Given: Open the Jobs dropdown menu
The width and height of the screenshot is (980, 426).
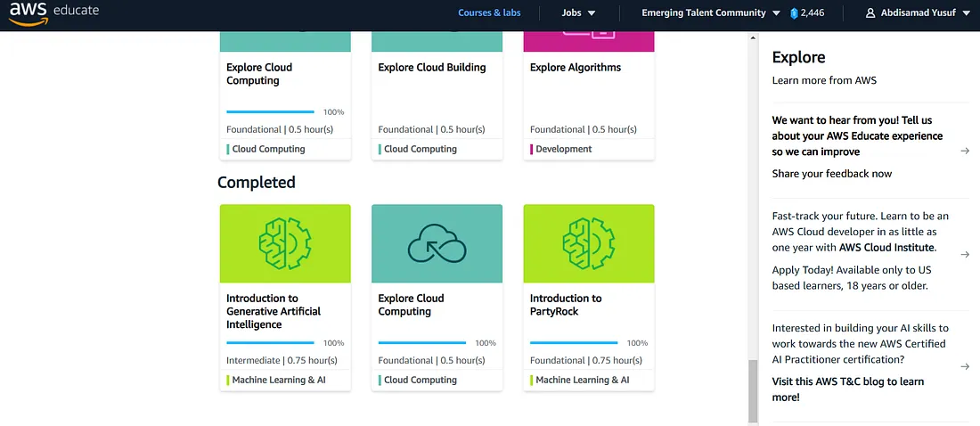Looking at the screenshot, I should 578,13.
